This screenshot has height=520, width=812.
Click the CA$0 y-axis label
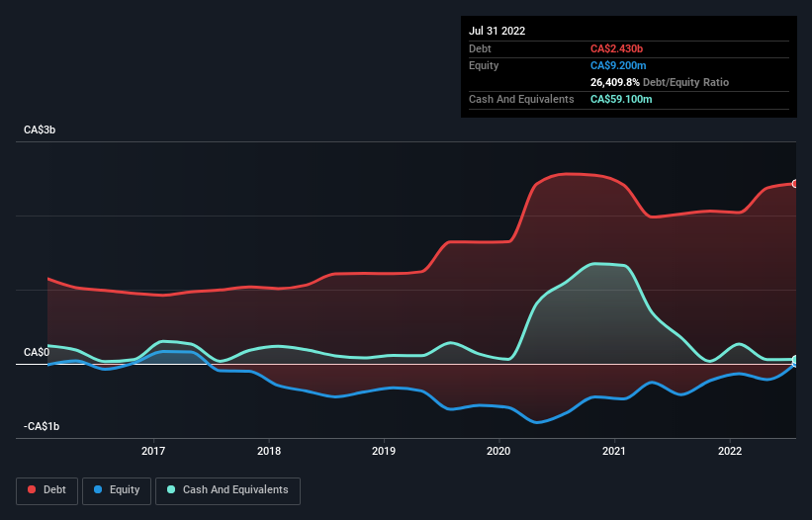37,352
